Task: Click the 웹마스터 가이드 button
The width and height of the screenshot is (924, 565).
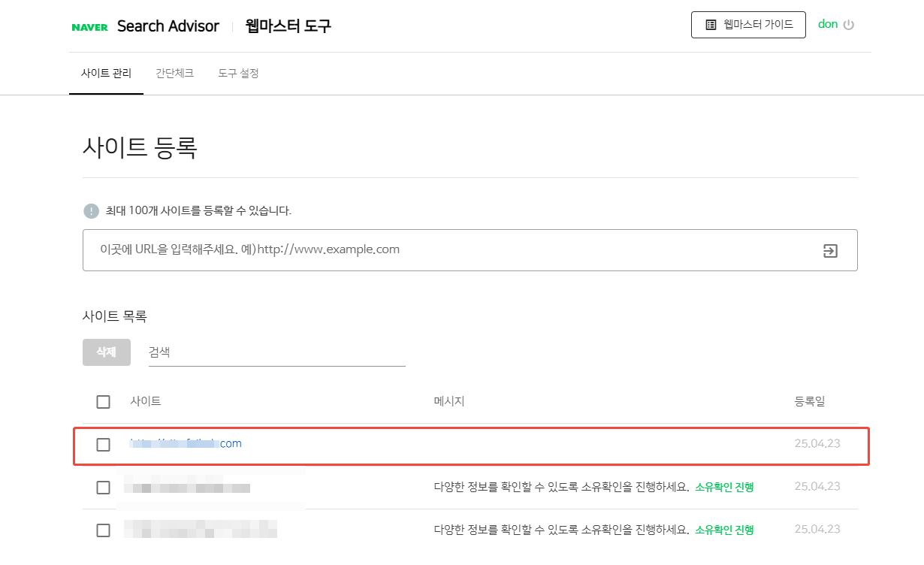Action: [x=748, y=25]
